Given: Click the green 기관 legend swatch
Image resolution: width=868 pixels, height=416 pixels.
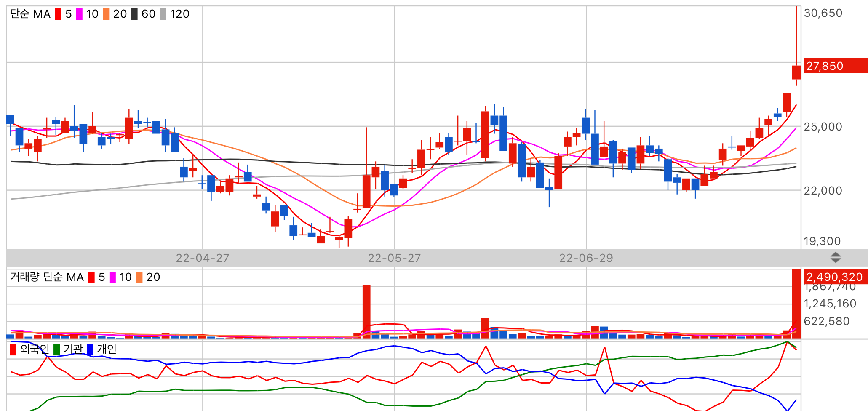Looking at the screenshot, I should [x=57, y=349].
